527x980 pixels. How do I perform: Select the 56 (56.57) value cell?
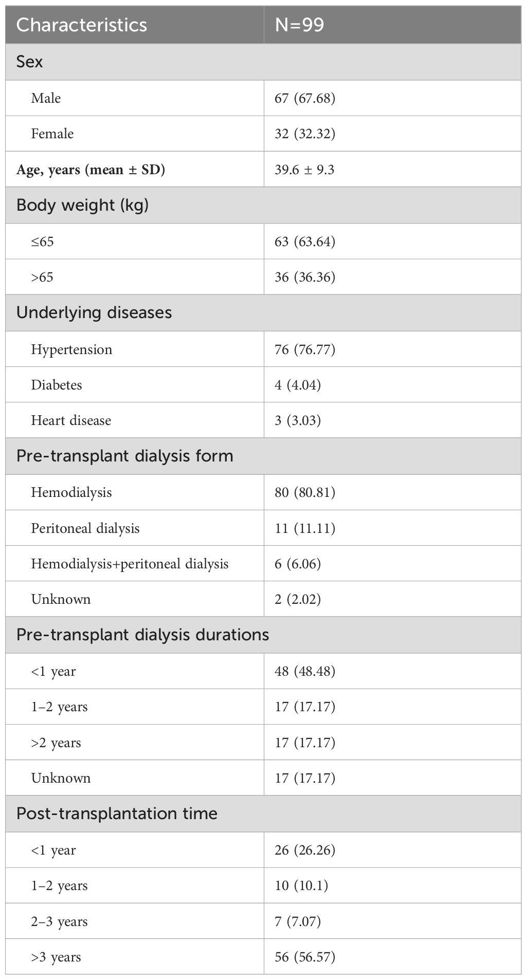point(305,957)
